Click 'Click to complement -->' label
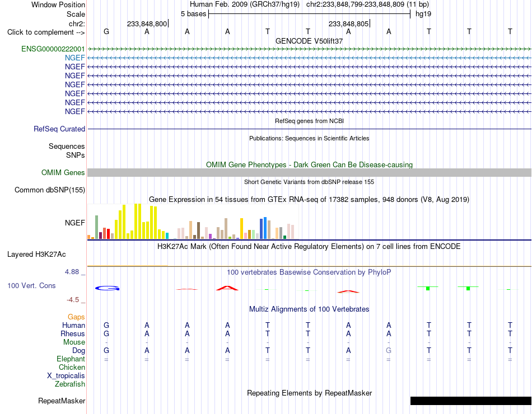This screenshot has height=414, width=532. click(46, 32)
